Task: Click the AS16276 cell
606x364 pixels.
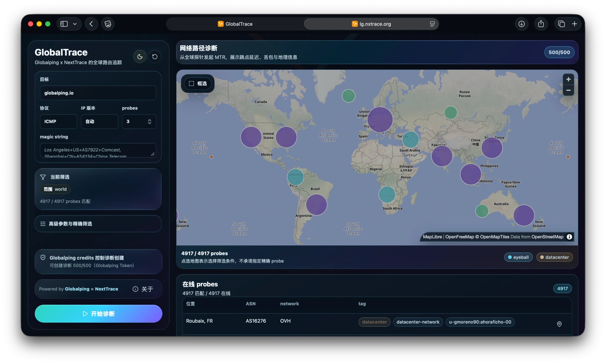Action: (x=256, y=321)
